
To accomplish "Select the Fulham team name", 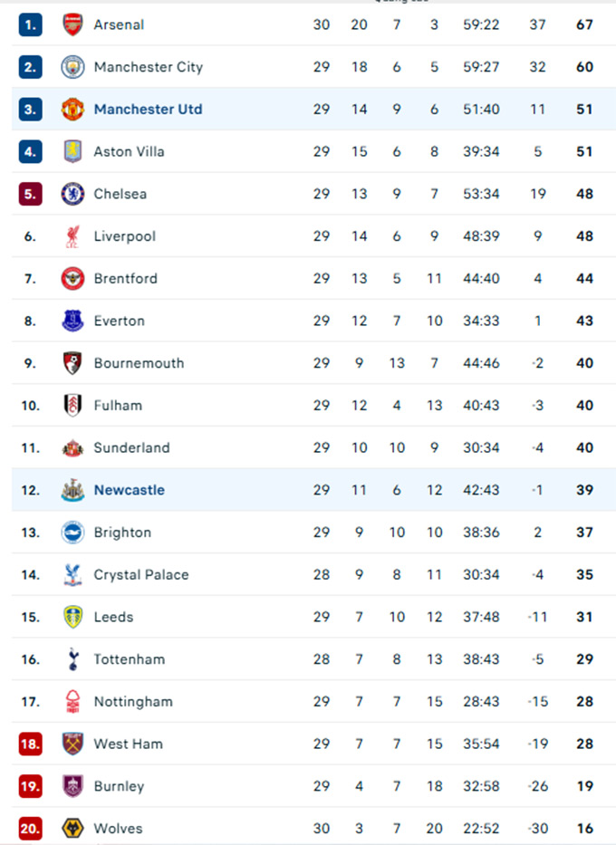I will [x=118, y=406].
